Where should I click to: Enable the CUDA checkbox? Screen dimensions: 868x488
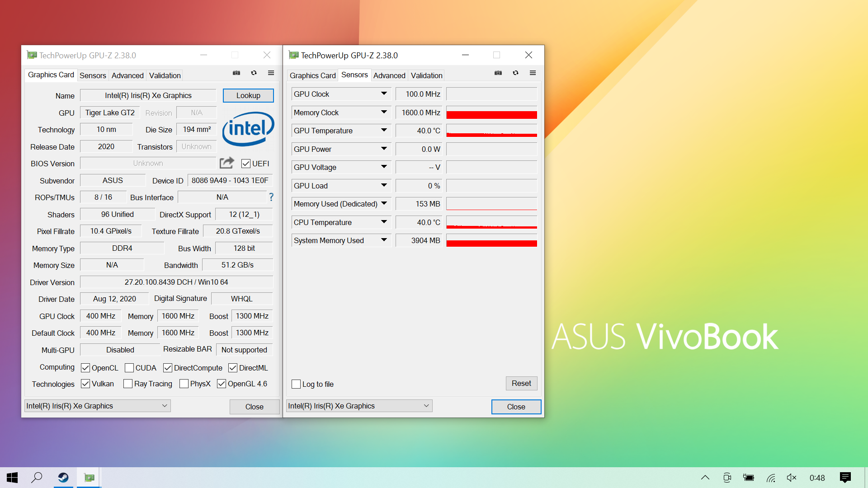tap(129, 368)
